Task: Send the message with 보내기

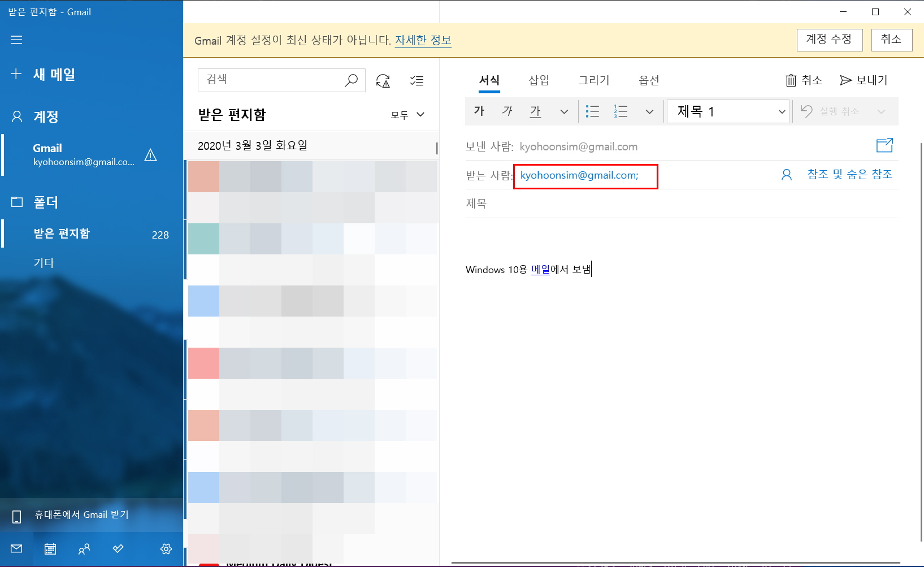Action: 864,80
